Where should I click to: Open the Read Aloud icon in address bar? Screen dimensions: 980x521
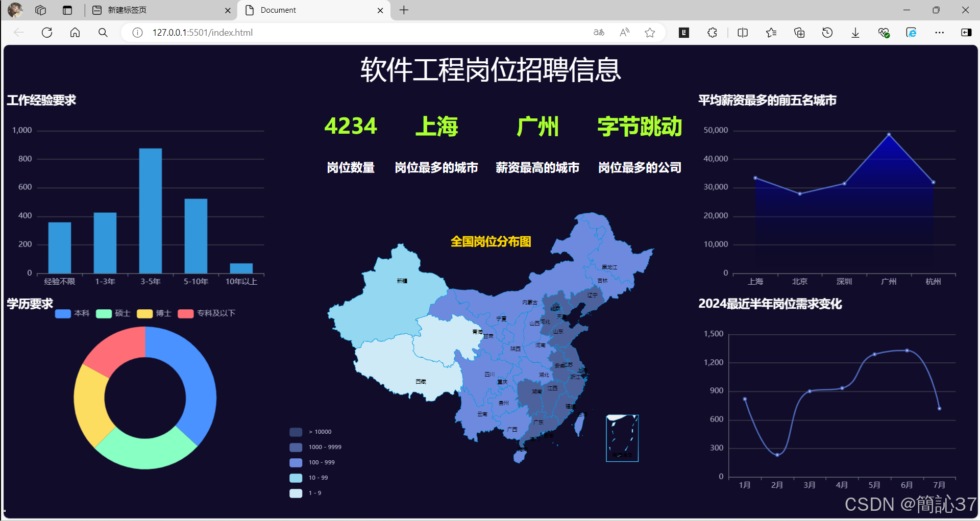point(624,33)
